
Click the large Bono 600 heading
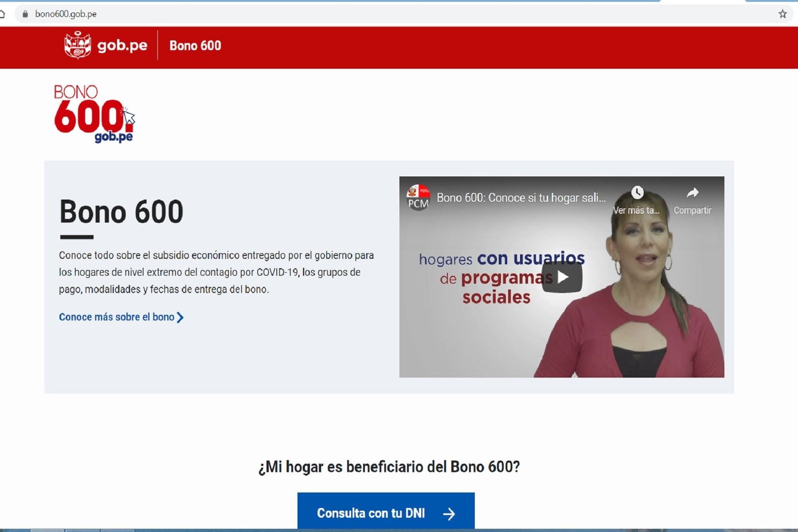(x=121, y=212)
